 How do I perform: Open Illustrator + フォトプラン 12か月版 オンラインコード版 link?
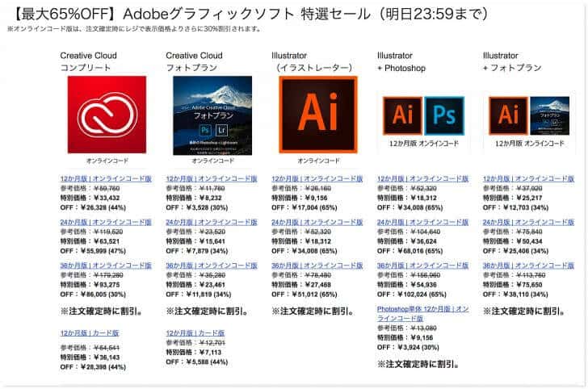point(529,178)
